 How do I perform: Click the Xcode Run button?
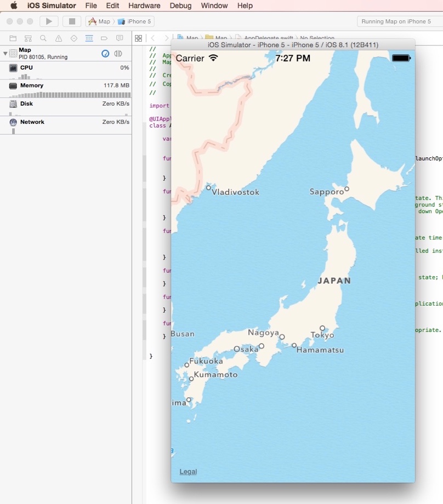49,21
